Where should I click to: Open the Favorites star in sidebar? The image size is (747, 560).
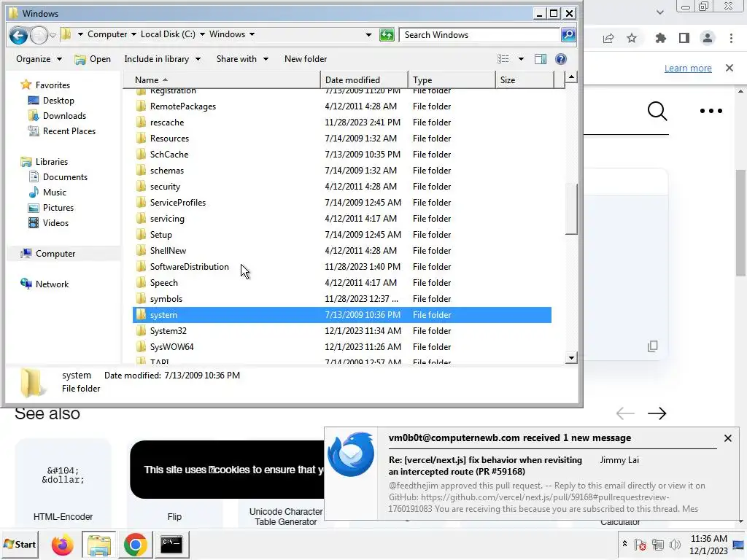(26, 85)
